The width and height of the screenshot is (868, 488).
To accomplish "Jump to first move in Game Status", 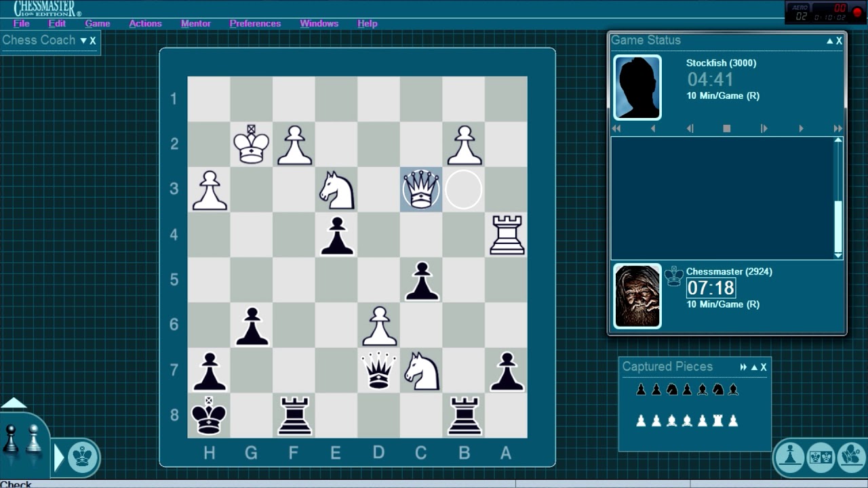I will 616,128.
